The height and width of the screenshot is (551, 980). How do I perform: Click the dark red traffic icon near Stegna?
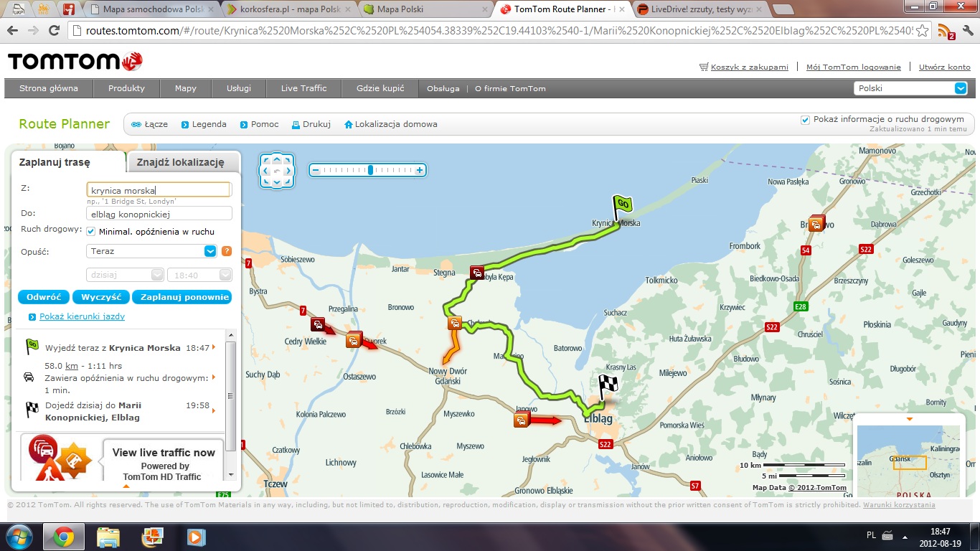click(477, 272)
